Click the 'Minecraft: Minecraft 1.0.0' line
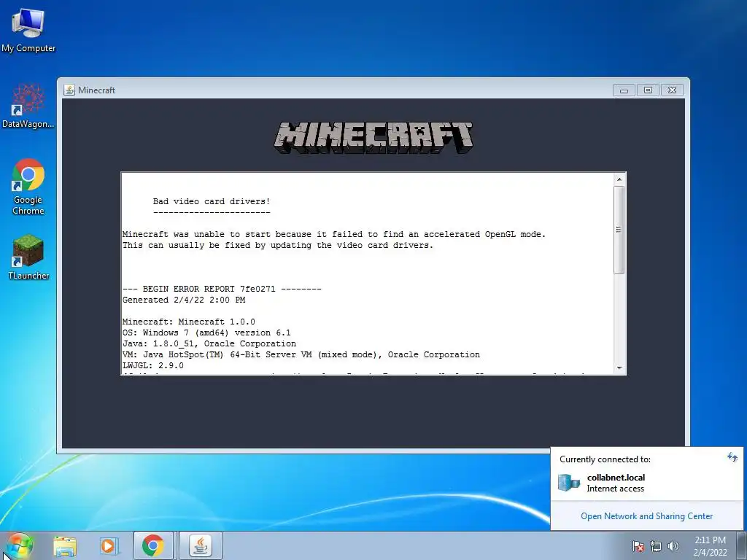The height and width of the screenshot is (560, 747). (189, 322)
